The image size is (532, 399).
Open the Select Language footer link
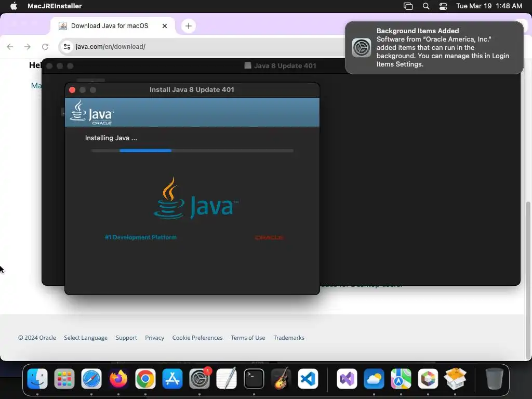(86, 338)
